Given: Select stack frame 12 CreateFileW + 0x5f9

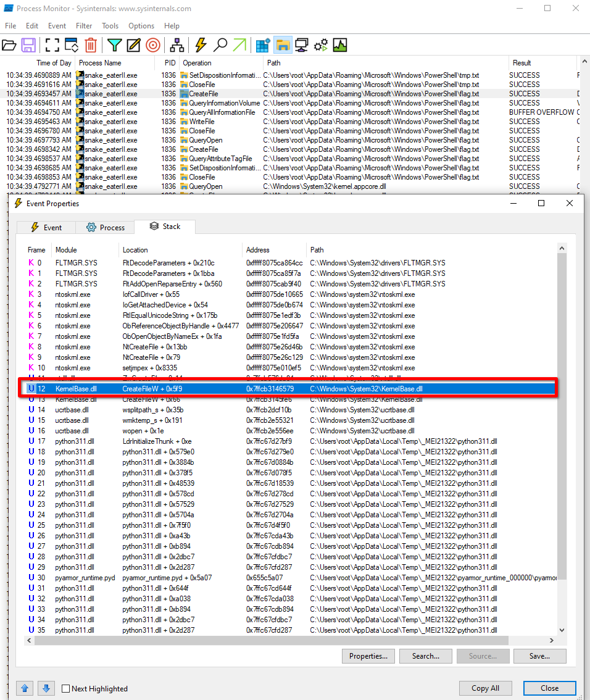Looking at the screenshot, I should [290, 389].
